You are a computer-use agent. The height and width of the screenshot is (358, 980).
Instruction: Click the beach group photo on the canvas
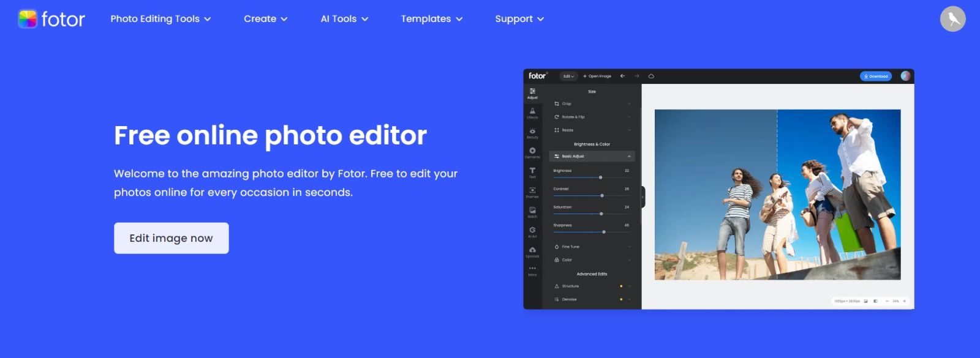[x=777, y=195]
